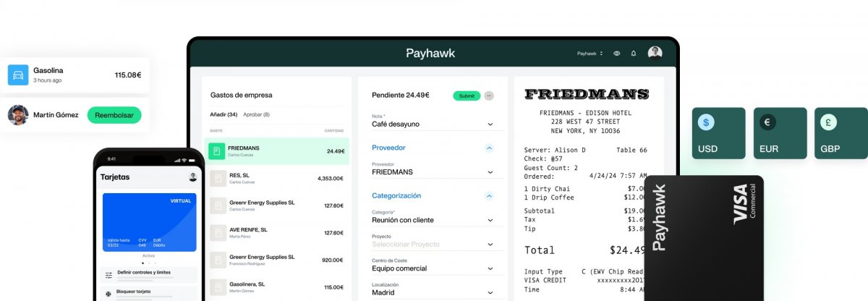Switch to the Aprobar (8) tab
Viewport: 868px width, 301px height.
pos(256,114)
